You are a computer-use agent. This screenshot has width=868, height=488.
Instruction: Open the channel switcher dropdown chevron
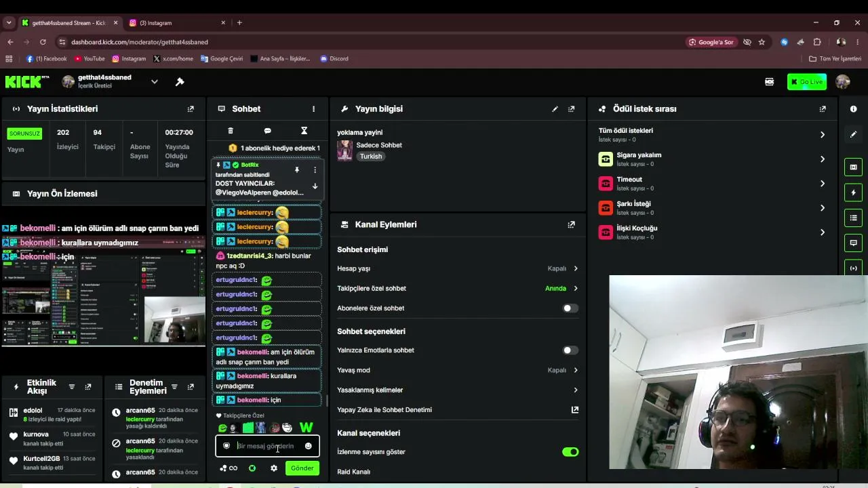click(x=154, y=82)
